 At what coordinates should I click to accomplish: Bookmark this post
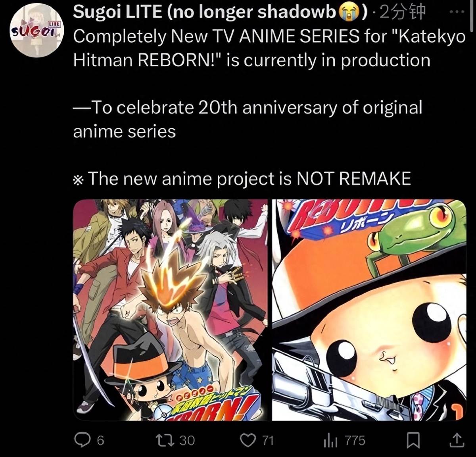tap(414, 440)
